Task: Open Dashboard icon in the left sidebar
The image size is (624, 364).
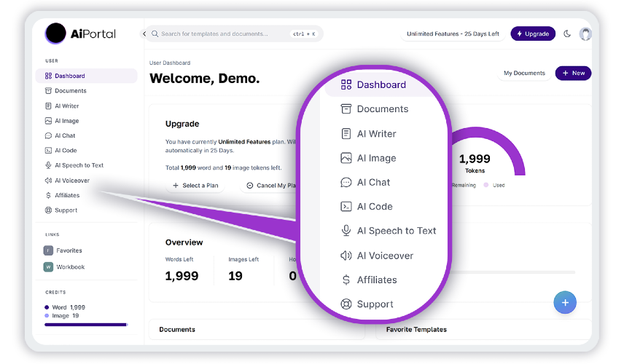Action: (x=48, y=76)
